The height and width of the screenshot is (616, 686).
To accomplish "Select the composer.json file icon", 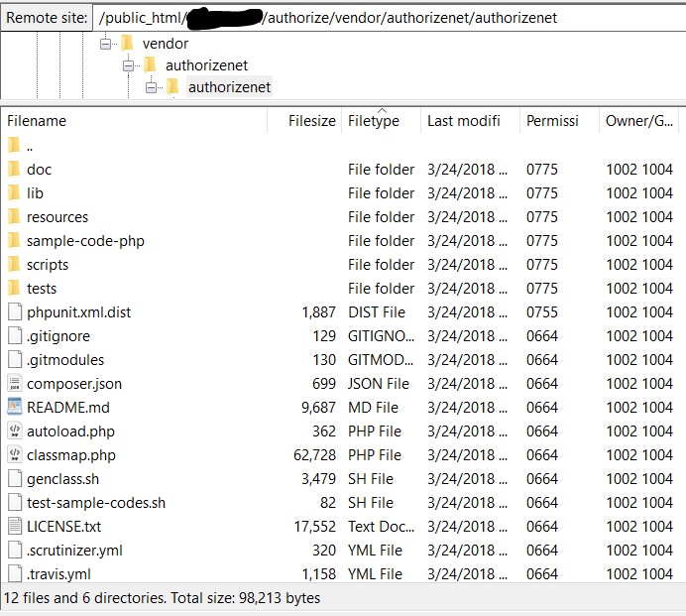I will tap(14, 383).
